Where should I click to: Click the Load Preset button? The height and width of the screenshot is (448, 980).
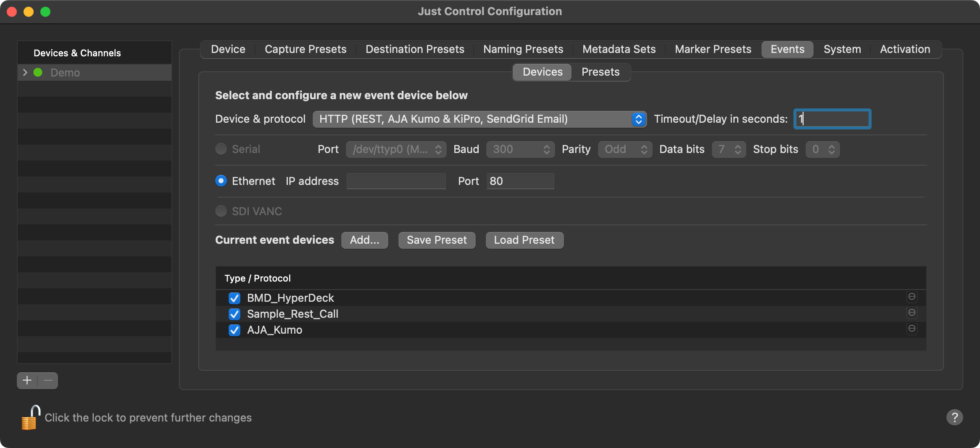(524, 240)
